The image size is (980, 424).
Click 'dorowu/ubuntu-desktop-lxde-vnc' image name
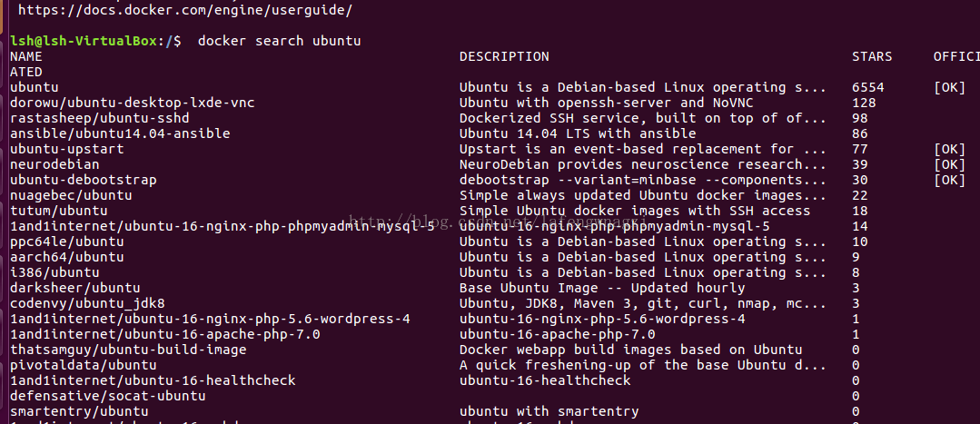[x=133, y=103]
